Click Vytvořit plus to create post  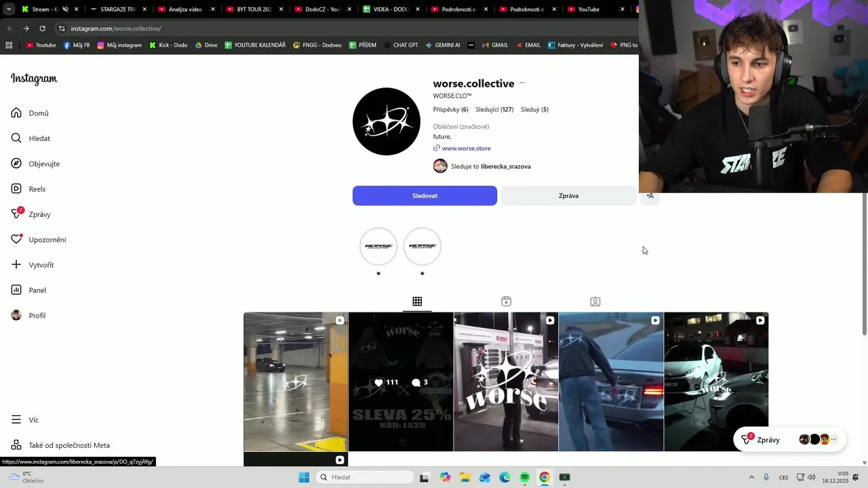tap(33, 265)
